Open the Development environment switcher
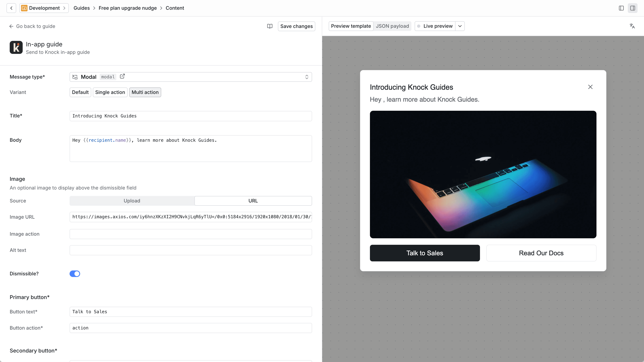 [44, 8]
